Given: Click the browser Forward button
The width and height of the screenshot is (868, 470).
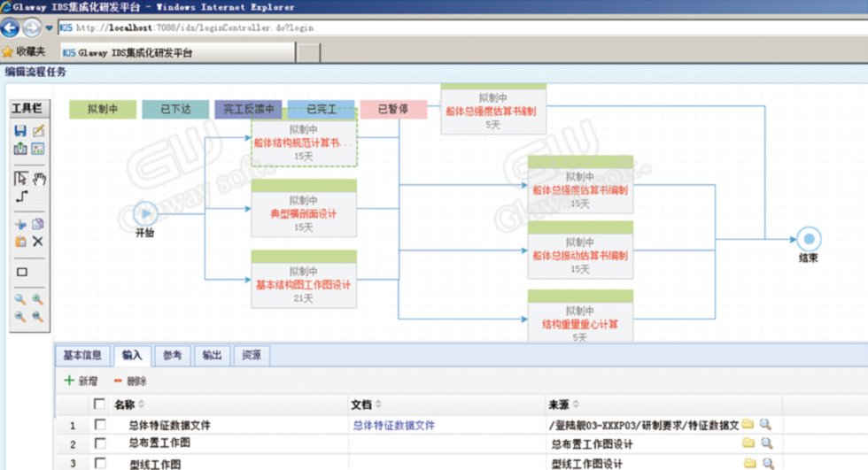Looking at the screenshot, I should coord(32,27).
